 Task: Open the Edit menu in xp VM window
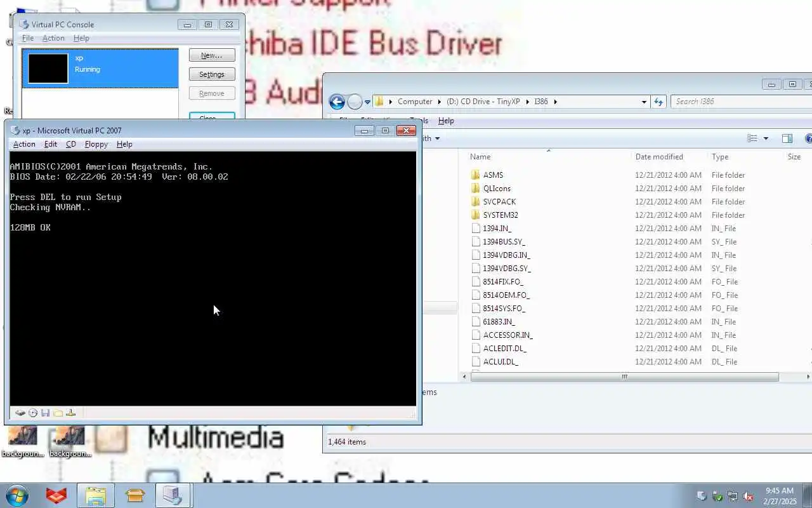(x=51, y=144)
